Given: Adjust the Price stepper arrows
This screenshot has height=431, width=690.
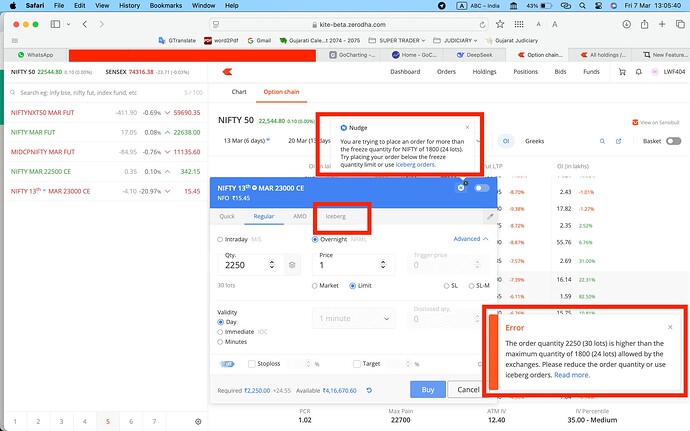Looking at the screenshot, I should pos(383,265).
